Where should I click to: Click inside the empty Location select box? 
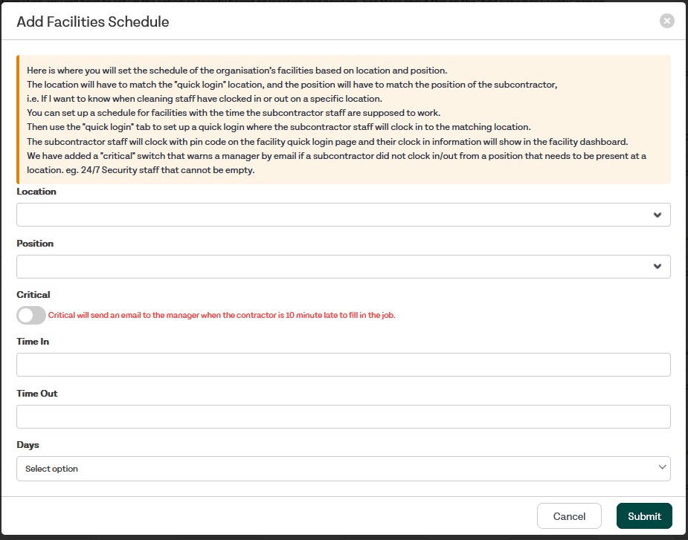(330, 215)
